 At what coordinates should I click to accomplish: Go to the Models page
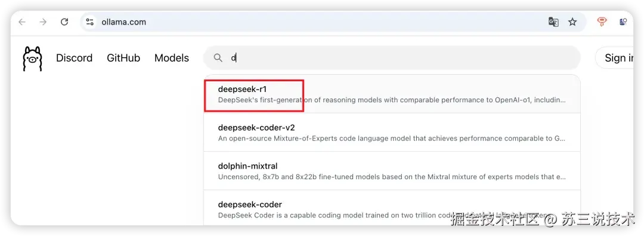point(172,58)
